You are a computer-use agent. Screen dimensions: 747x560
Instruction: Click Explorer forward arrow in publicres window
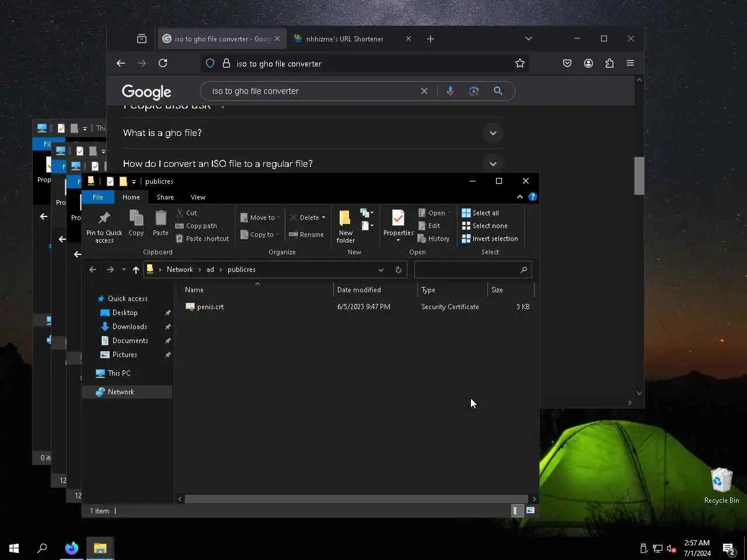pyautogui.click(x=110, y=269)
